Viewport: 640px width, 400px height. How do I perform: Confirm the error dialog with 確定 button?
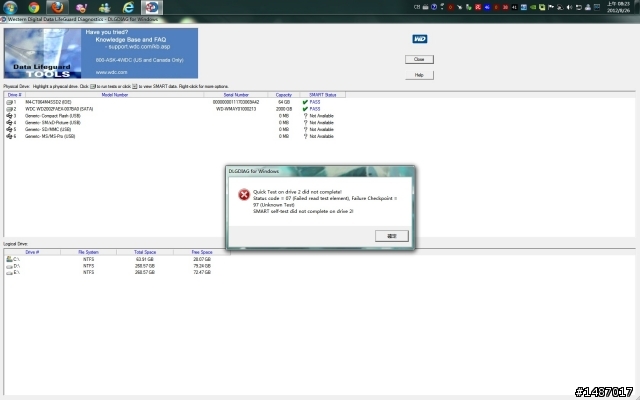[x=391, y=236]
